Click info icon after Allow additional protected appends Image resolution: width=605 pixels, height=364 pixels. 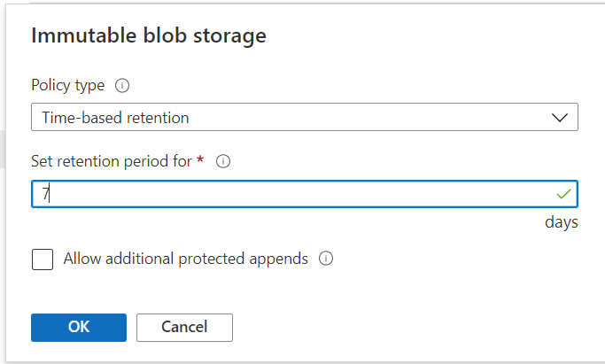point(326,259)
